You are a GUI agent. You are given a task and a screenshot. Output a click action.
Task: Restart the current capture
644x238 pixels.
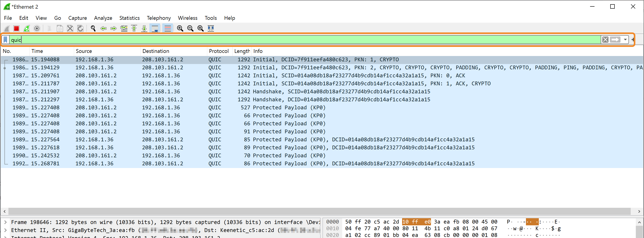tap(27, 28)
